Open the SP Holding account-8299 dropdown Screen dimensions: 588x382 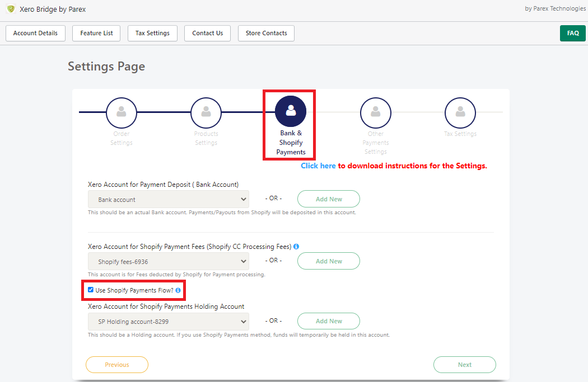(x=168, y=321)
